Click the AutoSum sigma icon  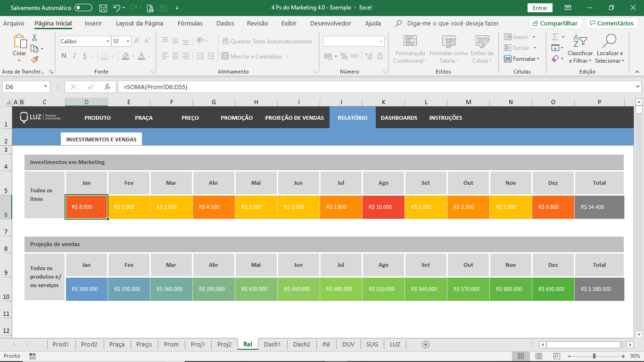[x=555, y=37]
